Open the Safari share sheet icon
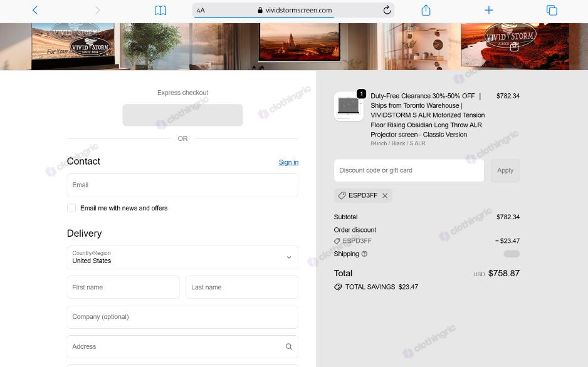Image resolution: width=588 pixels, height=367 pixels. pyautogui.click(x=426, y=10)
